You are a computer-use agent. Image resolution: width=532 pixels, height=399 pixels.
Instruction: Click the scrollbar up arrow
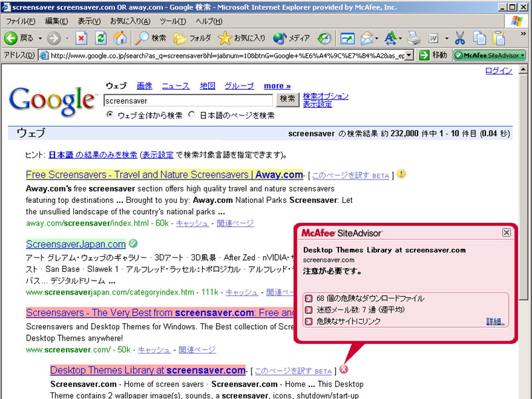coord(523,69)
